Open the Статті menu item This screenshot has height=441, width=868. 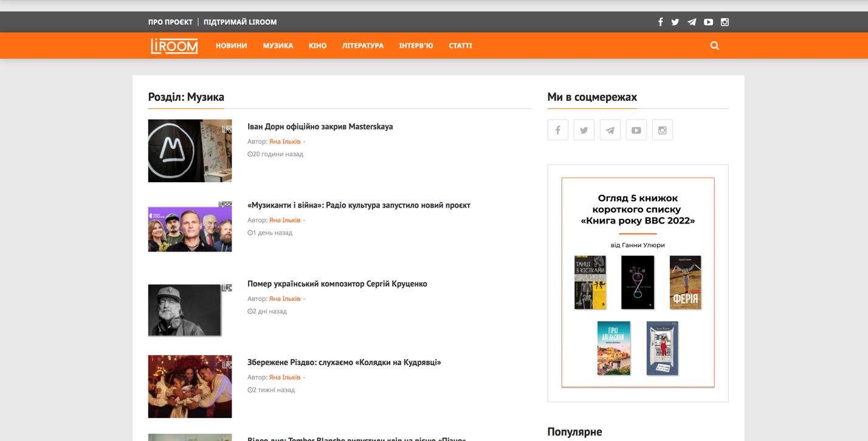pyautogui.click(x=460, y=46)
